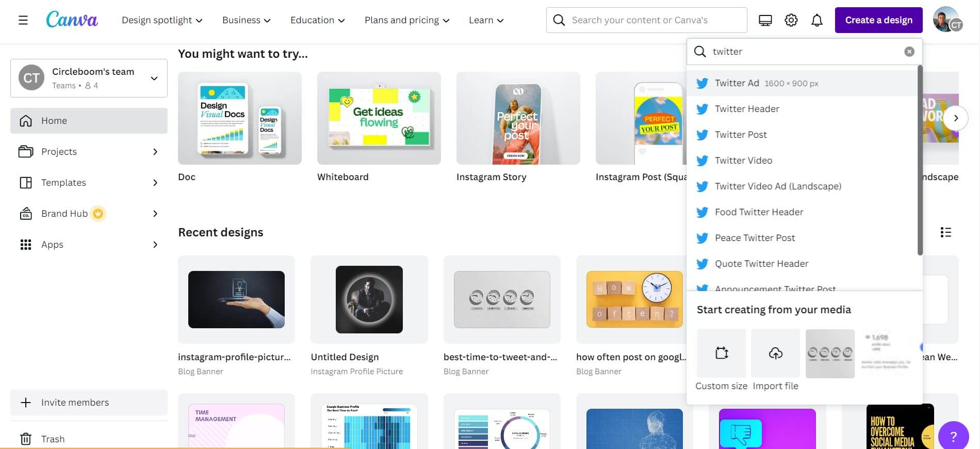The image size is (980, 449).
Task: Click the twitter design search field
Action: tap(805, 52)
